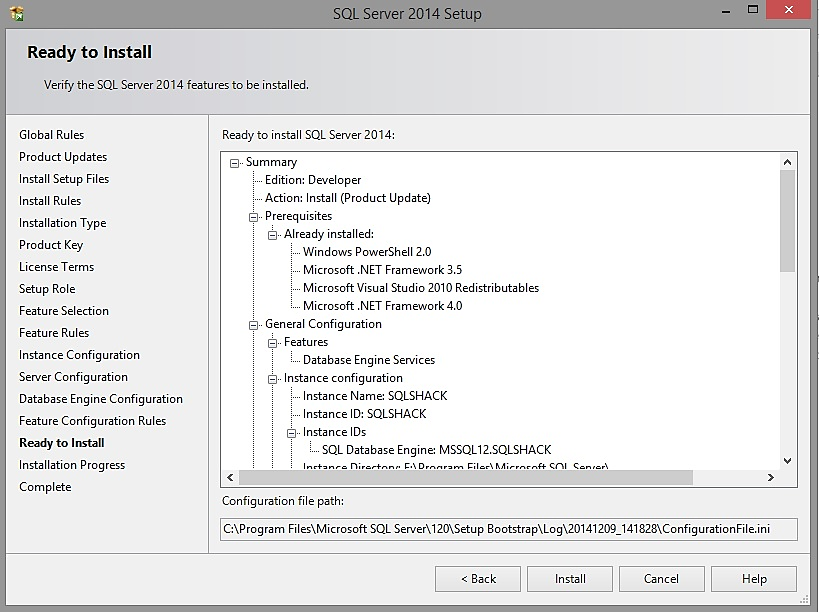Viewport: 819px width, 612px height.
Task: Click the summary scroll up arrow
Action: click(x=788, y=162)
